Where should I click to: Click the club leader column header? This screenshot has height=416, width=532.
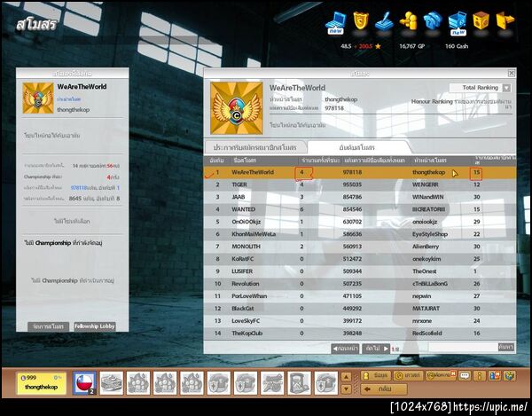tap(442, 161)
